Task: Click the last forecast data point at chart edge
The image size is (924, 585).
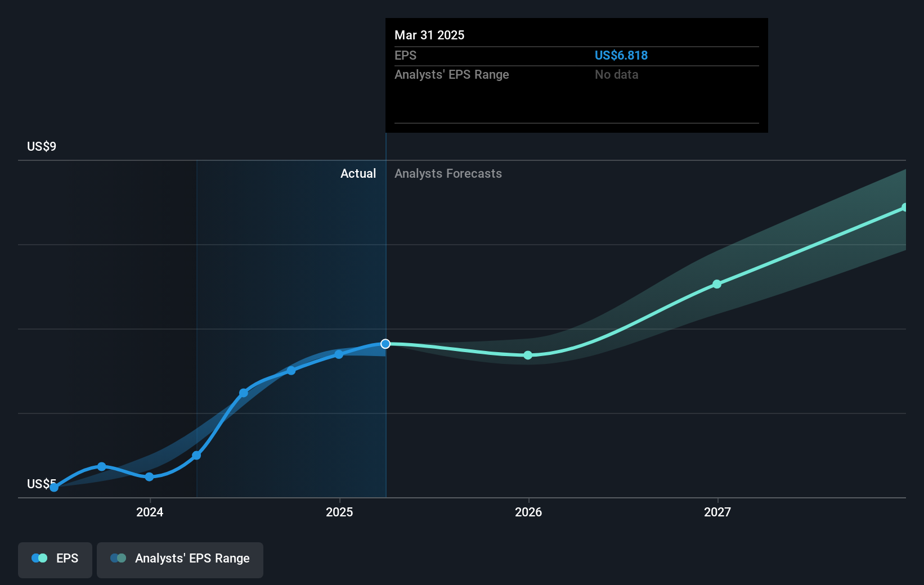Action: (904, 208)
